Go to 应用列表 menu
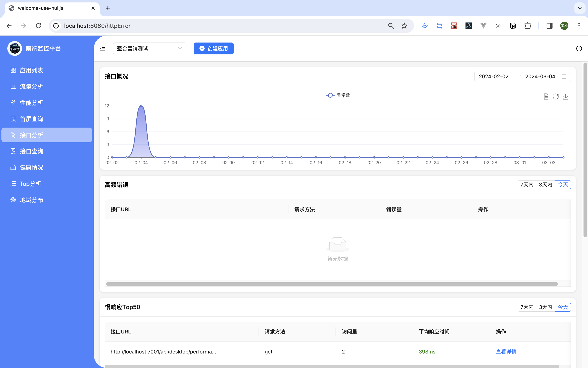The height and width of the screenshot is (368, 588). click(47, 70)
